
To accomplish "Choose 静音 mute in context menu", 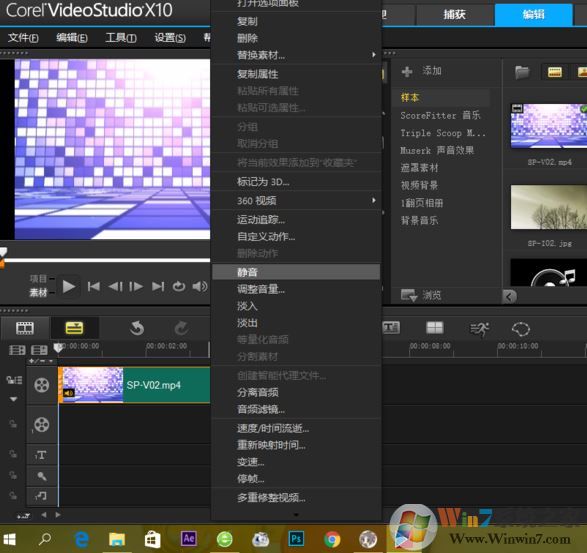I will point(296,272).
